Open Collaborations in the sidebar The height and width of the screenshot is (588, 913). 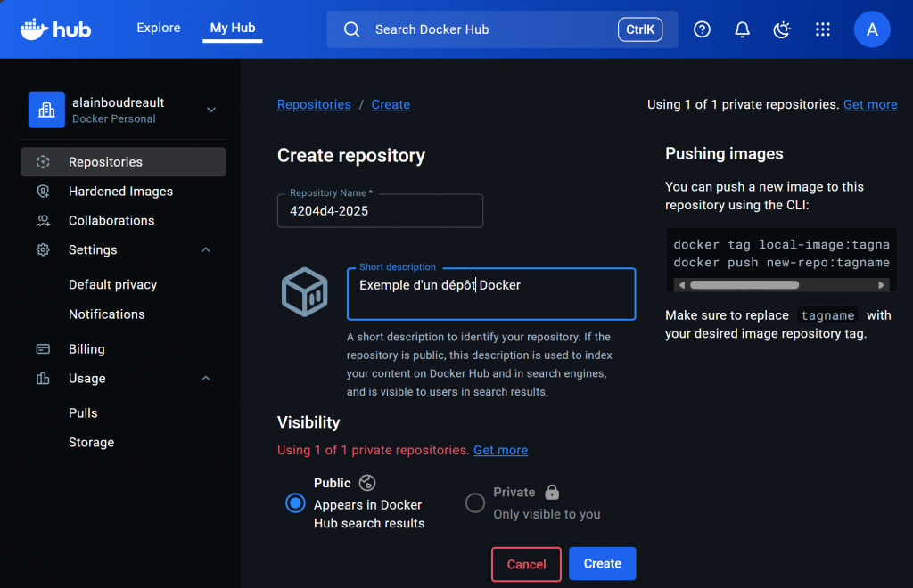[x=111, y=221]
